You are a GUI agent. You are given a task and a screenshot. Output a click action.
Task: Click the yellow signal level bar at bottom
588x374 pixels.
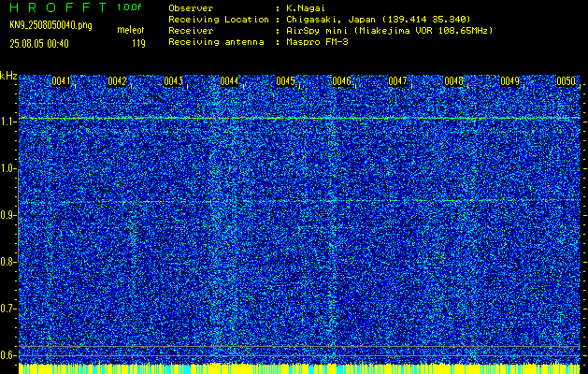click(299, 368)
